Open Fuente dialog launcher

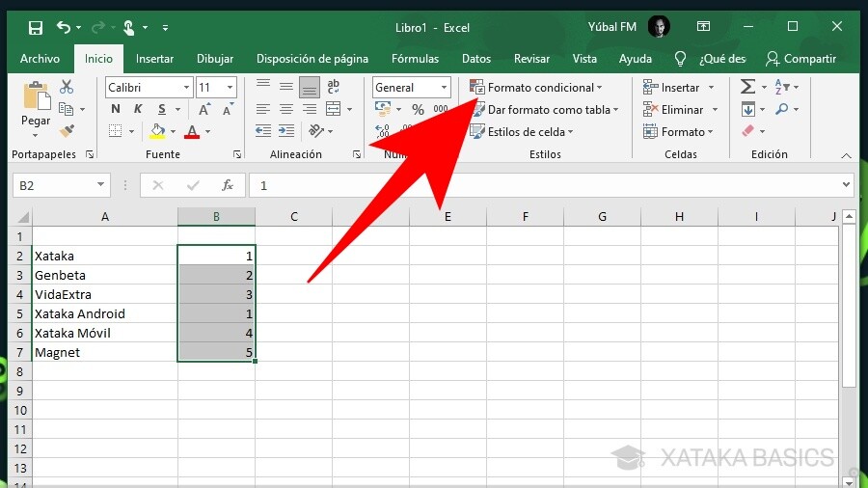pyautogui.click(x=237, y=155)
